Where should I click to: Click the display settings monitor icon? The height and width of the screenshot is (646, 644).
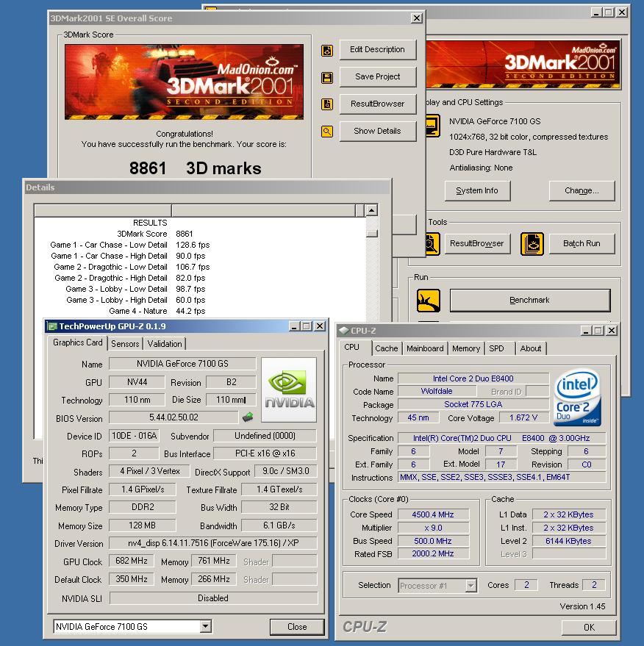[432, 126]
